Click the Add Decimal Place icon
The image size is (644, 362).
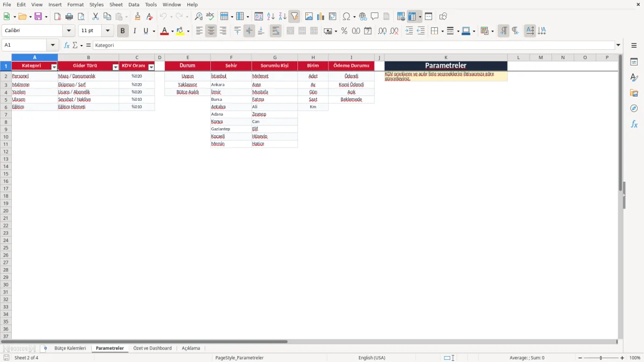coord(382,31)
